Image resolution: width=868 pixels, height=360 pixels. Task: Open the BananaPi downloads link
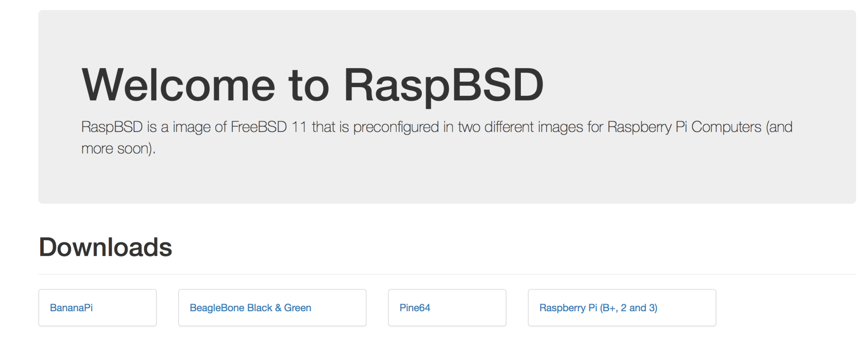(71, 308)
